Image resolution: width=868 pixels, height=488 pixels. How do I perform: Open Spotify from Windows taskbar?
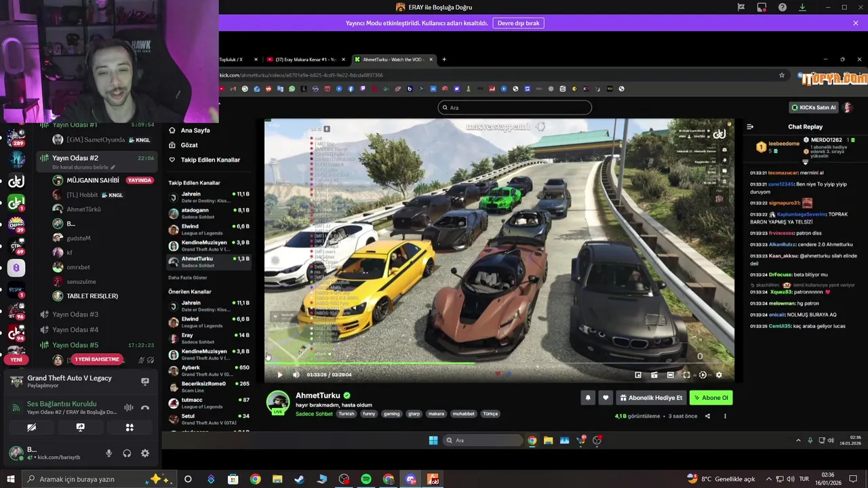tap(366, 479)
